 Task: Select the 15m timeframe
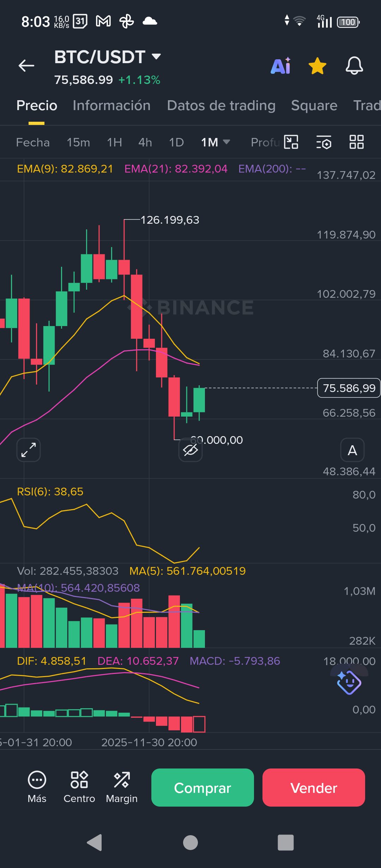(x=78, y=143)
